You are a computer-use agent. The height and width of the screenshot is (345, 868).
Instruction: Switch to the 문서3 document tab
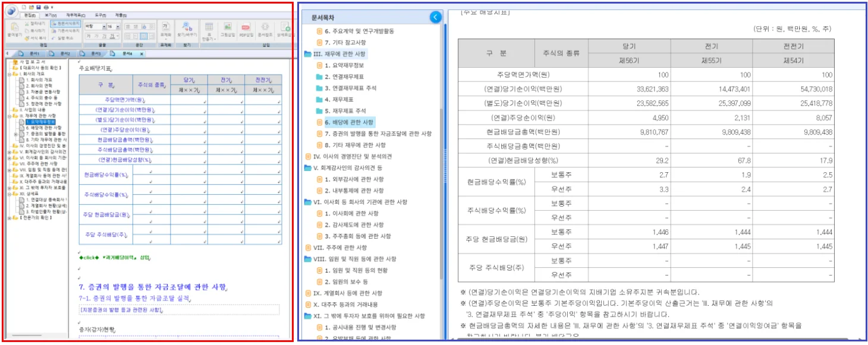click(92, 54)
